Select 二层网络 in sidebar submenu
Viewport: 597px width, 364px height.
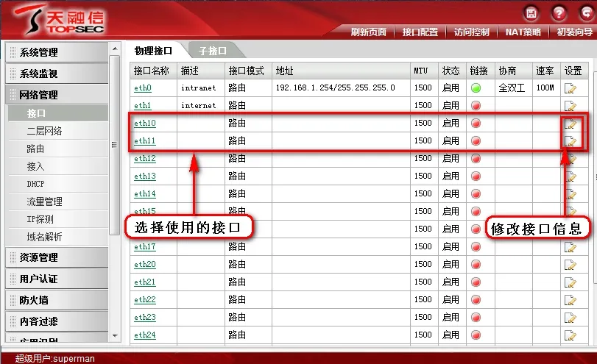point(58,131)
